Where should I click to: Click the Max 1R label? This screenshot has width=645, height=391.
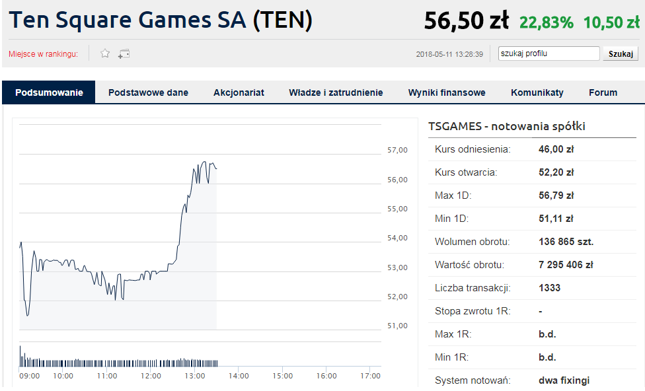[x=453, y=334]
